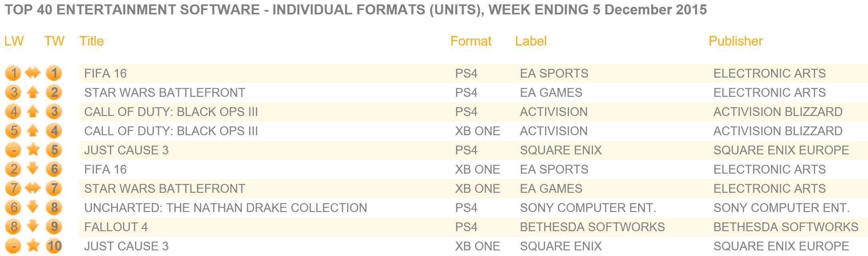
Task: Select the Uncharted: The Nathan Drake Collection title
Action: (x=225, y=208)
